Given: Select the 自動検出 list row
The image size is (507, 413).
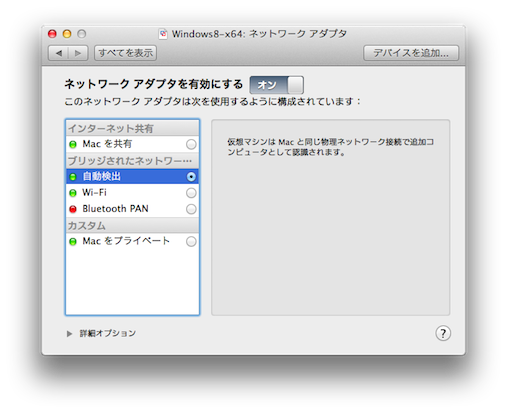Looking at the screenshot, I should (x=132, y=177).
